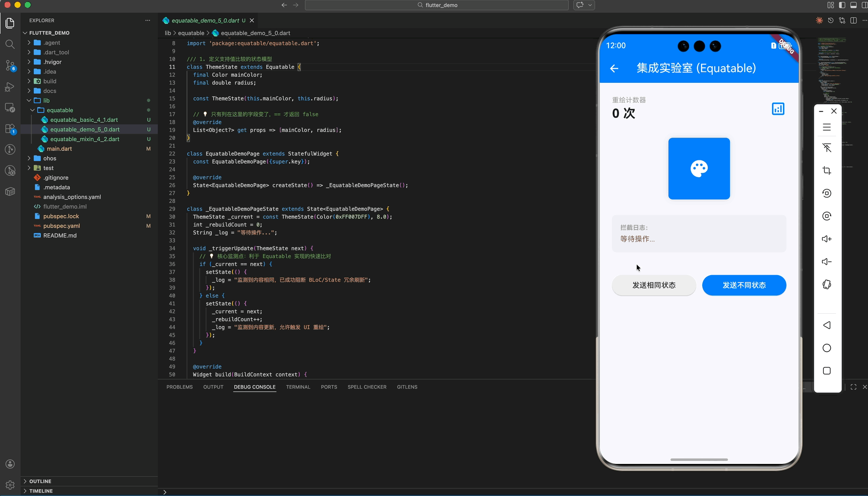Screen dimensions: 868x496
Task: Open Run and Debug view icon
Action: tap(10, 87)
